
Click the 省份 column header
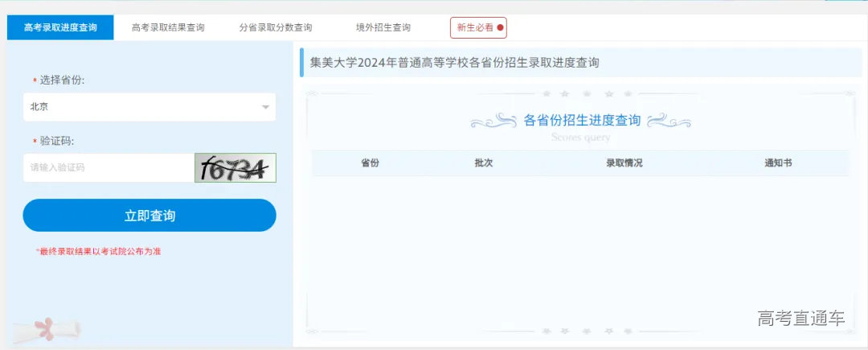click(x=370, y=163)
